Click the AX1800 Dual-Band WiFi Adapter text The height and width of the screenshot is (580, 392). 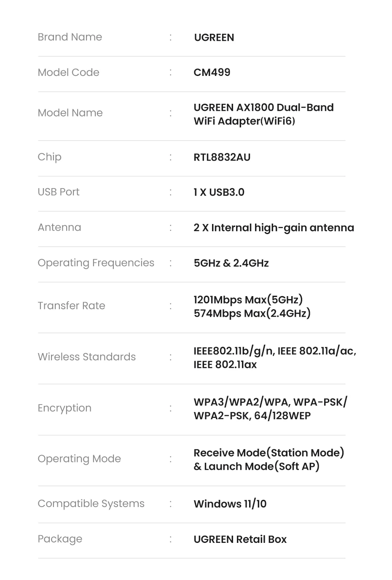(263, 114)
